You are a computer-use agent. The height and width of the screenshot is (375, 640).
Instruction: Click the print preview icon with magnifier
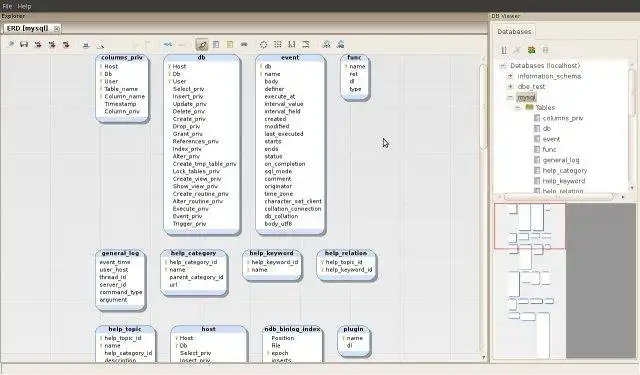100,44
